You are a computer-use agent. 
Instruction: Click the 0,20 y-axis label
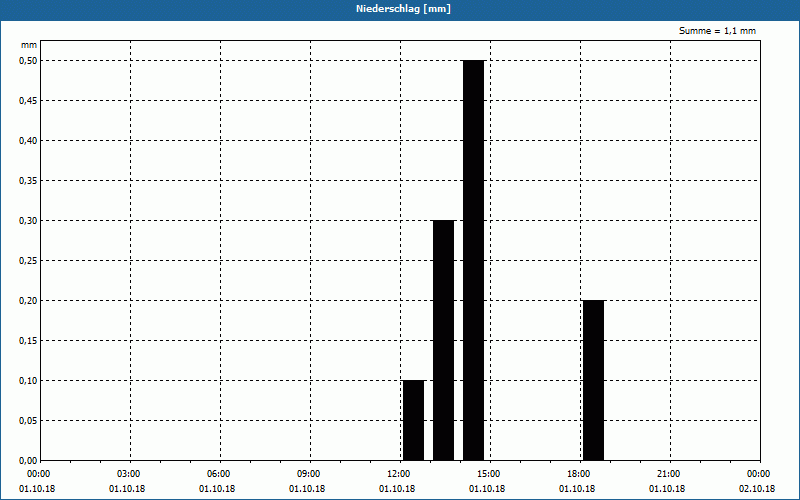coord(28,301)
